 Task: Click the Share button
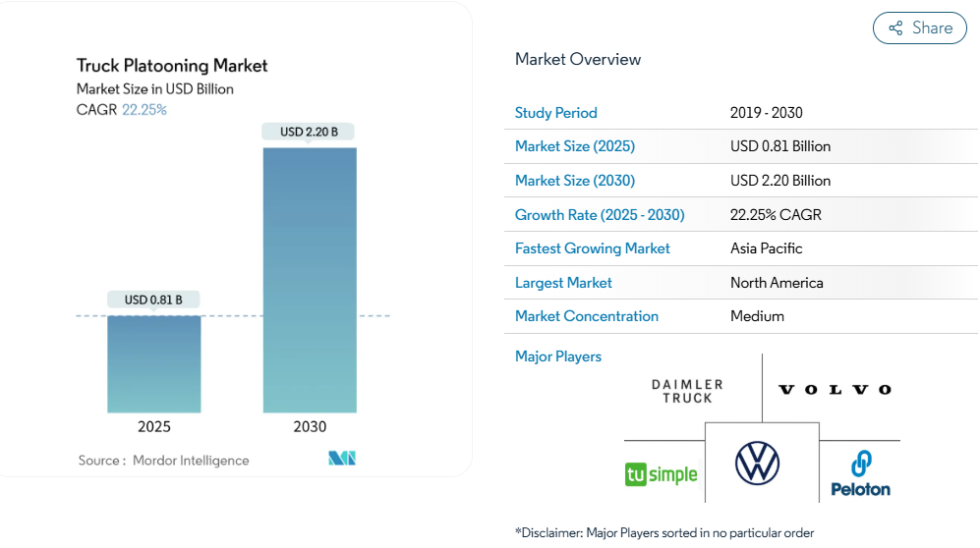click(919, 28)
